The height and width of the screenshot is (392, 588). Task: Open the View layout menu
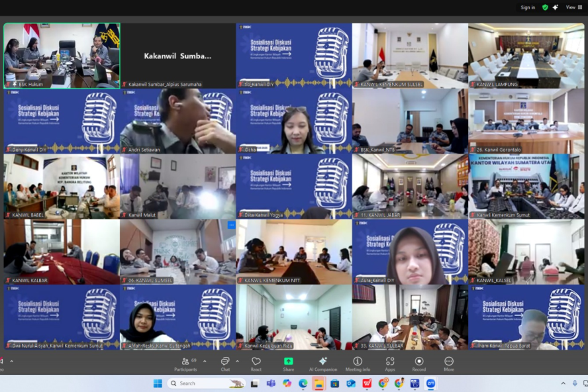(573, 7)
